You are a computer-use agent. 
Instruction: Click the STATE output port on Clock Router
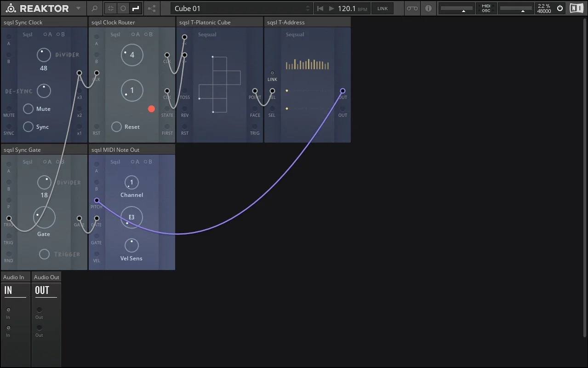click(167, 109)
